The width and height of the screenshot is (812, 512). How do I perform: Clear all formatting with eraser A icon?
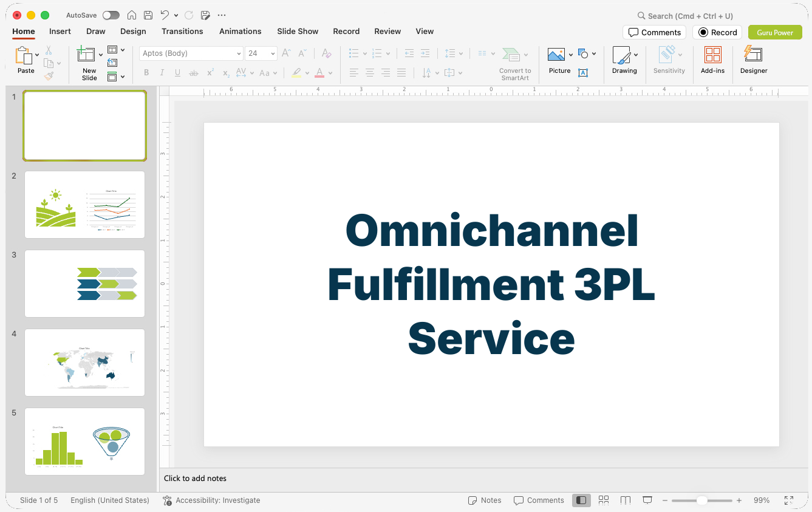(326, 53)
